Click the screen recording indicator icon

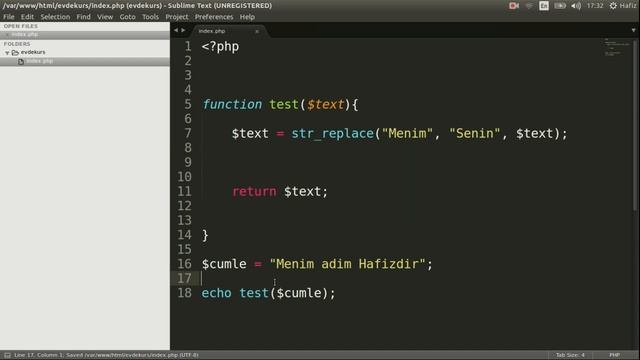pos(513,6)
